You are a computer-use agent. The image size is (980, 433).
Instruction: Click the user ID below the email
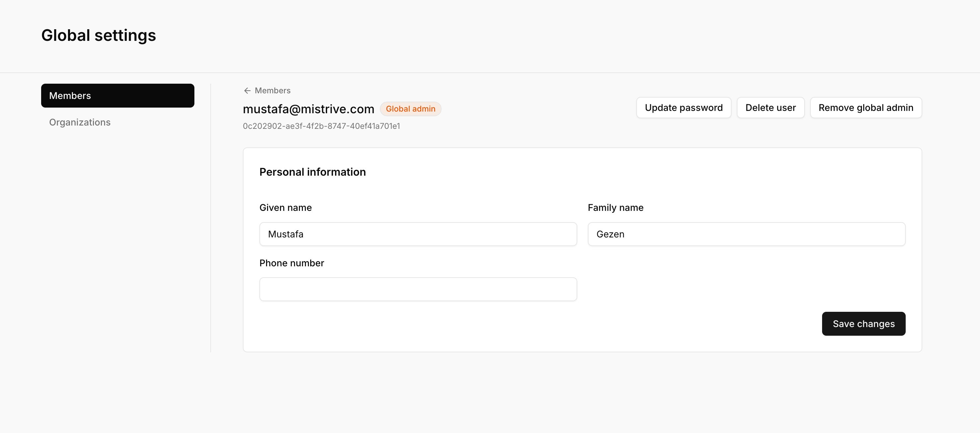click(x=321, y=126)
